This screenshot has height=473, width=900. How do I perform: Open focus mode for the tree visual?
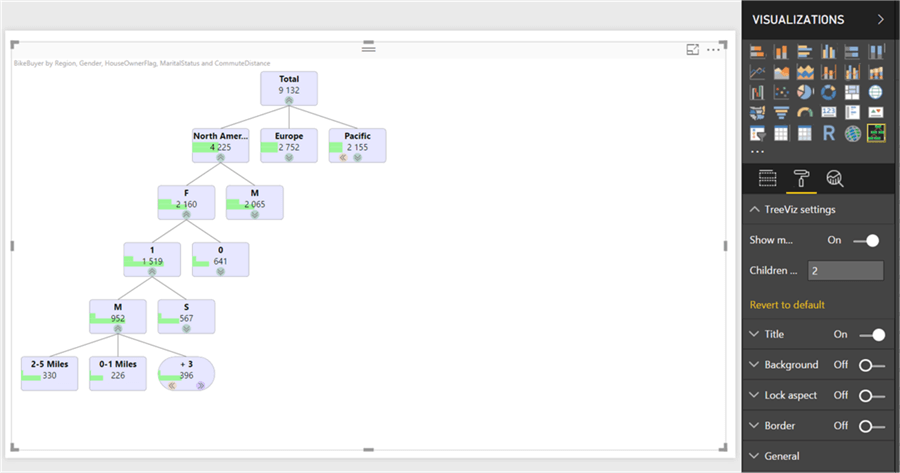tap(693, 50)
